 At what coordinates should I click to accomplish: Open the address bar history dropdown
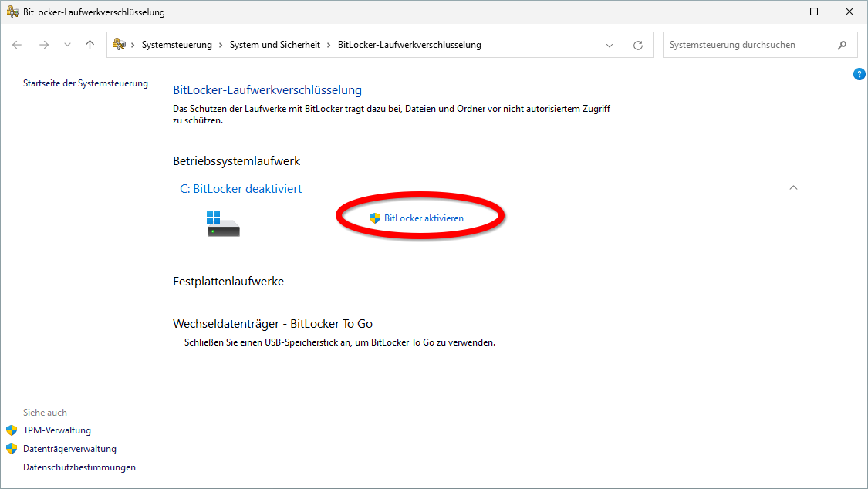[610, 45]
